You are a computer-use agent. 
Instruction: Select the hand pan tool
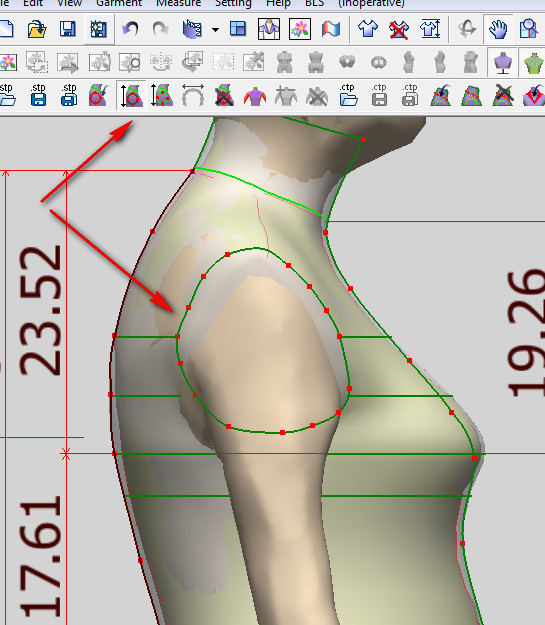pyautogui.click(x=498, y=29)
